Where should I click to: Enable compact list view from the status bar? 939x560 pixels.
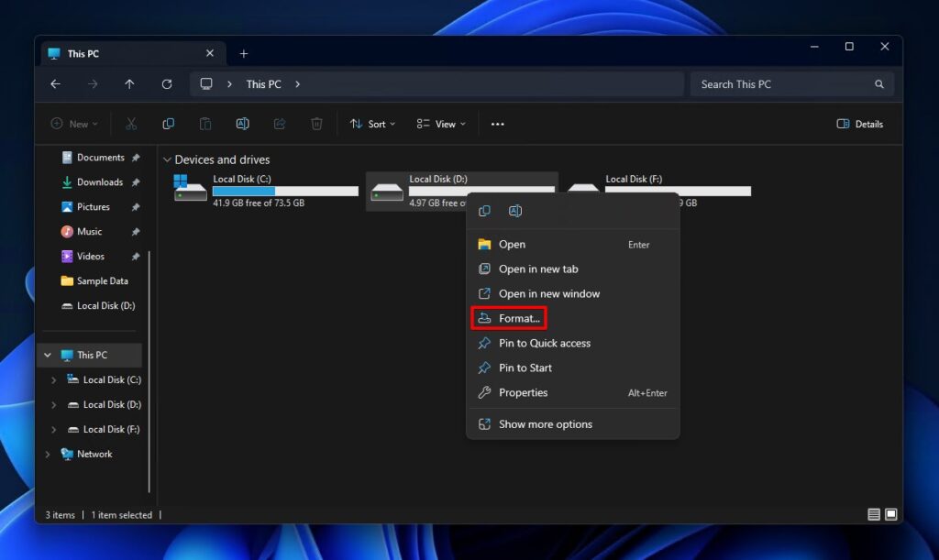tap(873, 514)
